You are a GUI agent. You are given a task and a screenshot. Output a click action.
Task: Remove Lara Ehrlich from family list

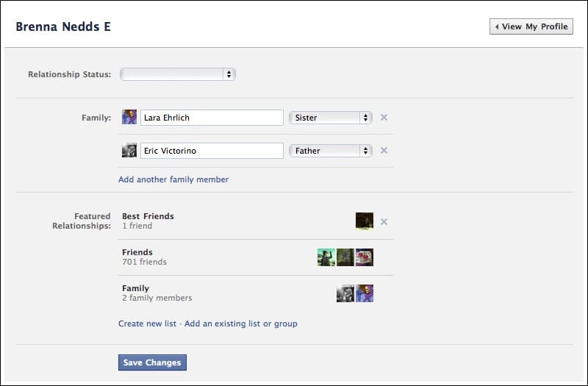pos(384,118)
